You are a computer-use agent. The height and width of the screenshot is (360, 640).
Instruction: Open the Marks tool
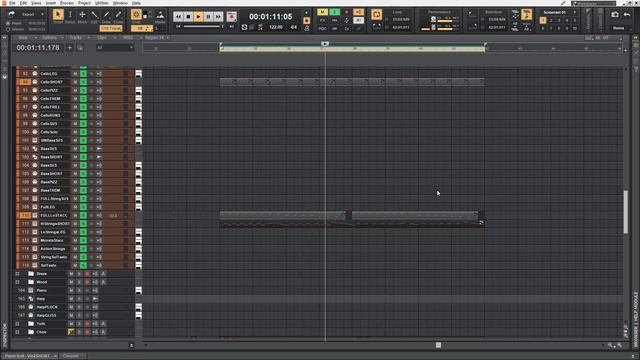pos(160,16)
